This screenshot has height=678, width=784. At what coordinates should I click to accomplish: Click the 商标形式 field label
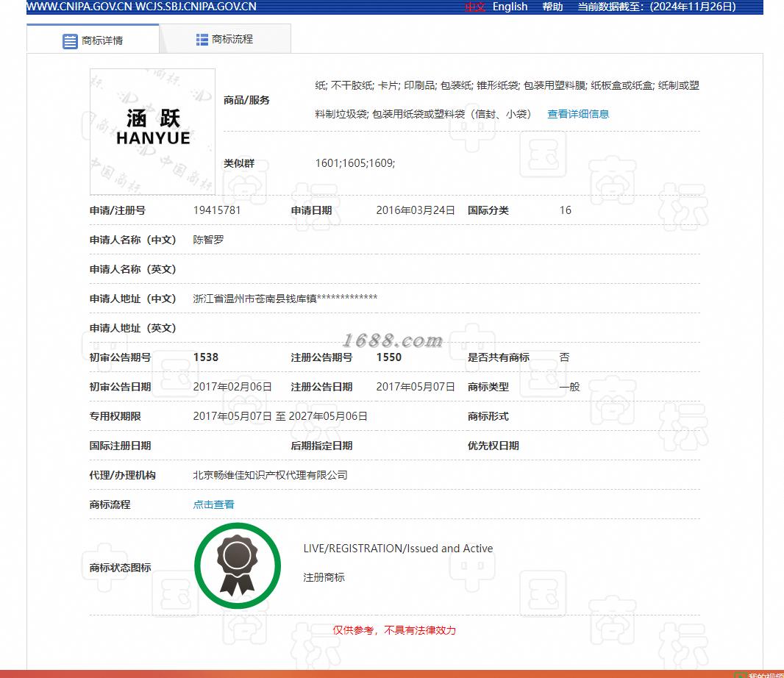pyautogui.click(x=488, y=416)
